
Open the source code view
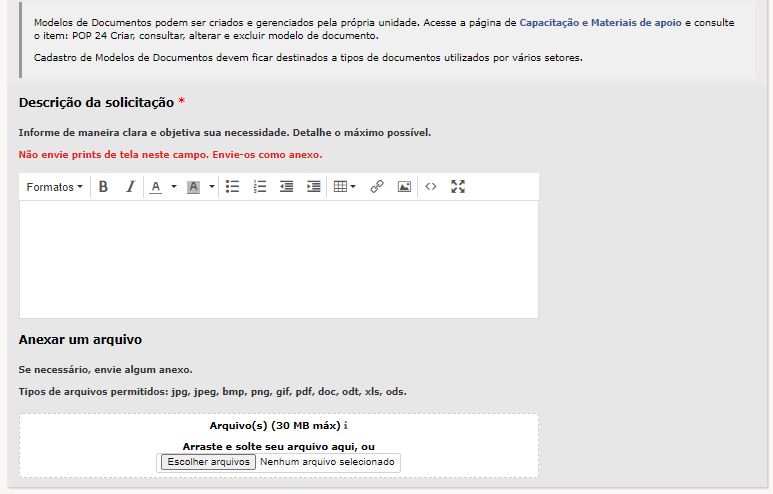pos(431,187)
